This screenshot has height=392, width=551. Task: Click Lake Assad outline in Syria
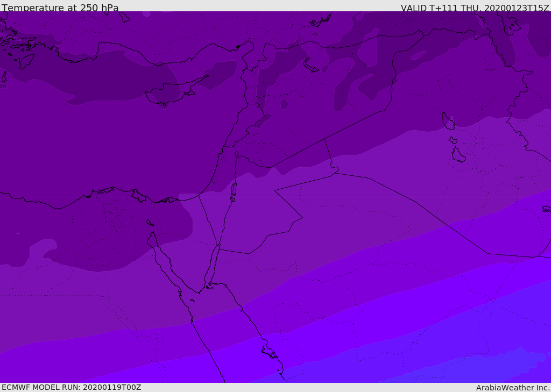click(310, 66)
